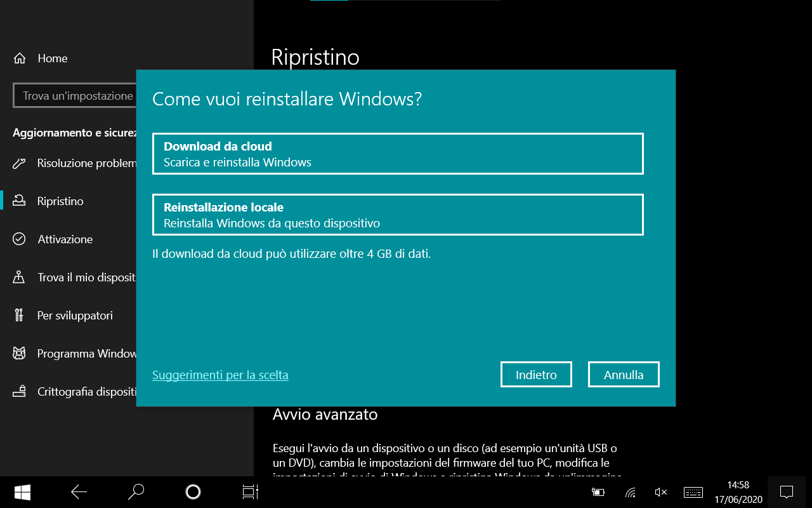Open the touch keyboard tray icon
This screenshot has height=508, width=812.
pos(693,492)
